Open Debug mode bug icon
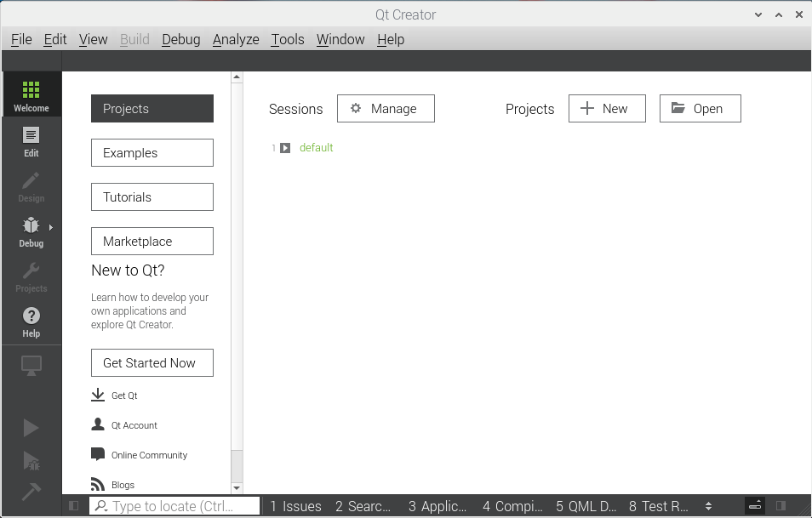The width and height of the screenshot is (812, 518). tap(31, 231)
